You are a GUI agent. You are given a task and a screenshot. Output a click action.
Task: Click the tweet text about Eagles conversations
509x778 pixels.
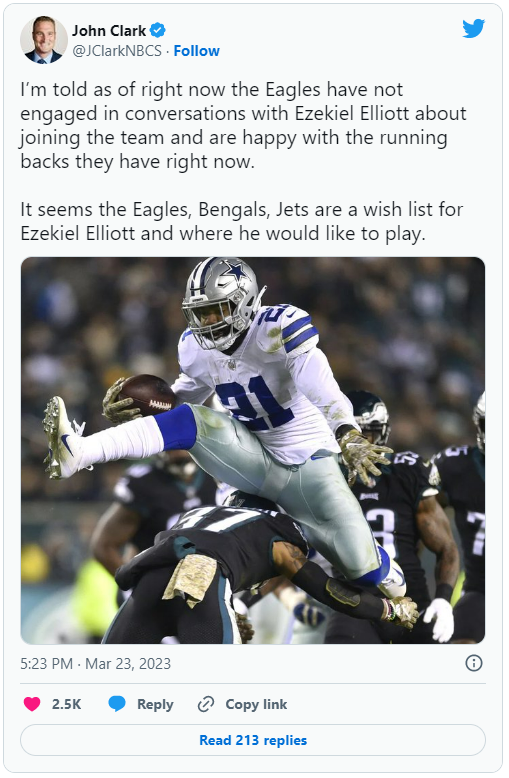[243, 126]
